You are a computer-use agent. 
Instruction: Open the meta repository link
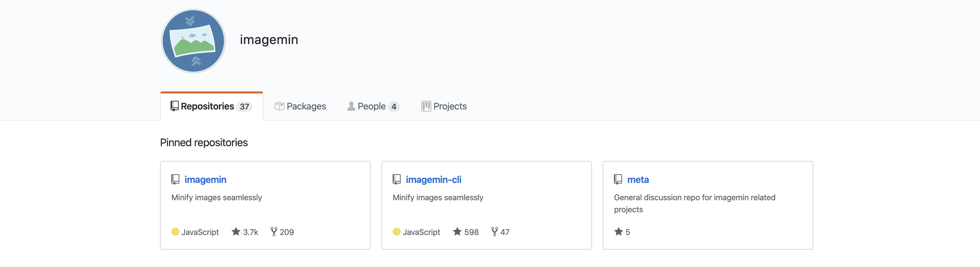click(638, 179)
